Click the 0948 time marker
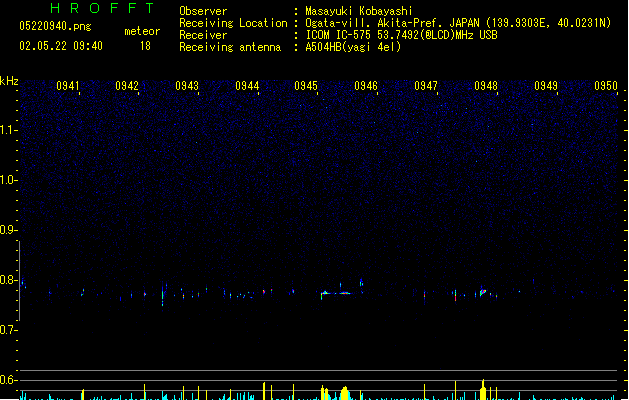This screenshot has width=629, height=400. coord(486,86)
